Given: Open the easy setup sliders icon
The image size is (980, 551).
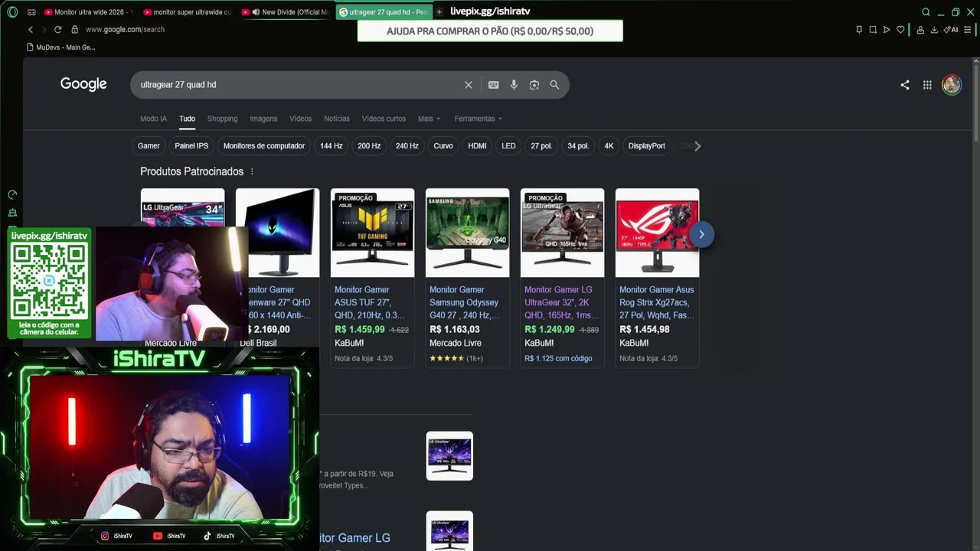Looking at the screenshot, I should [x=968, y=30].
